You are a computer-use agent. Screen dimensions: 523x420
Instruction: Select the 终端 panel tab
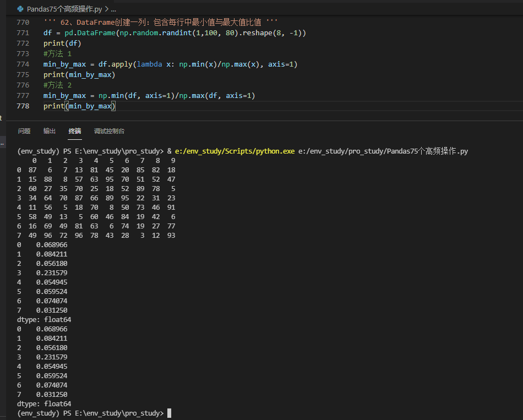pos(75,131)
